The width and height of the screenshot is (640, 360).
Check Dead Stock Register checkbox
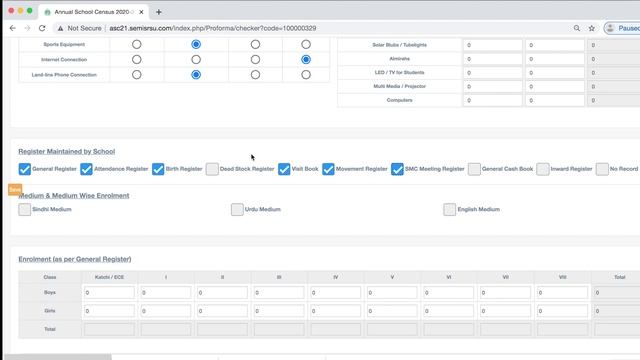point(212,169)
